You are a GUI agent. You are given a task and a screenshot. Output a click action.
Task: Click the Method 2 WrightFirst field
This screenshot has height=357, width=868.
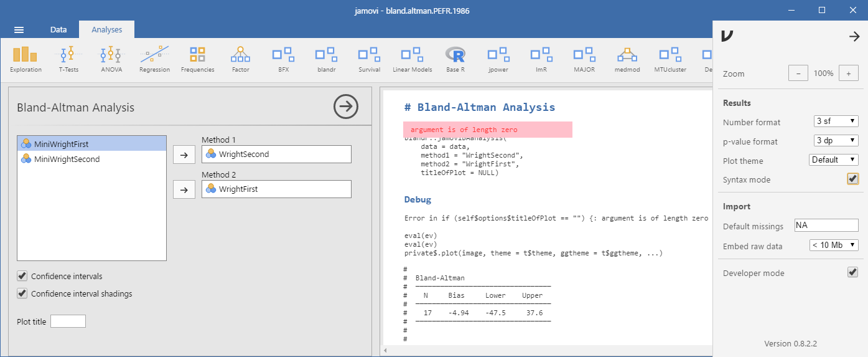pyautogui.click(x=276, y=189)
